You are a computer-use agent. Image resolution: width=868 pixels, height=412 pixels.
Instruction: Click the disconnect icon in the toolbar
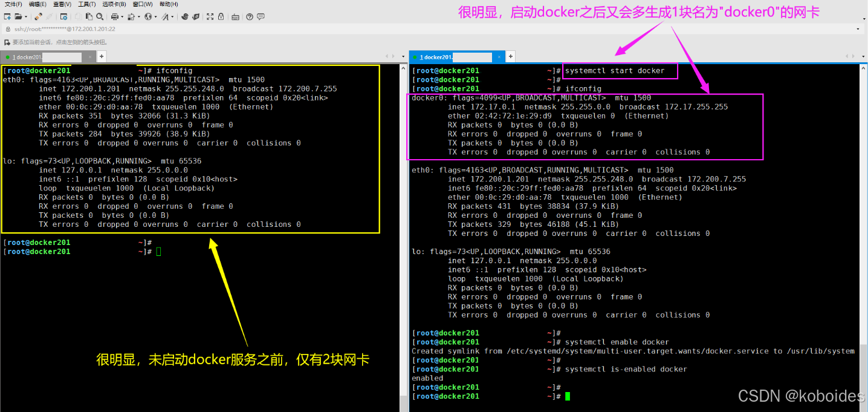(x=49, y=17)
